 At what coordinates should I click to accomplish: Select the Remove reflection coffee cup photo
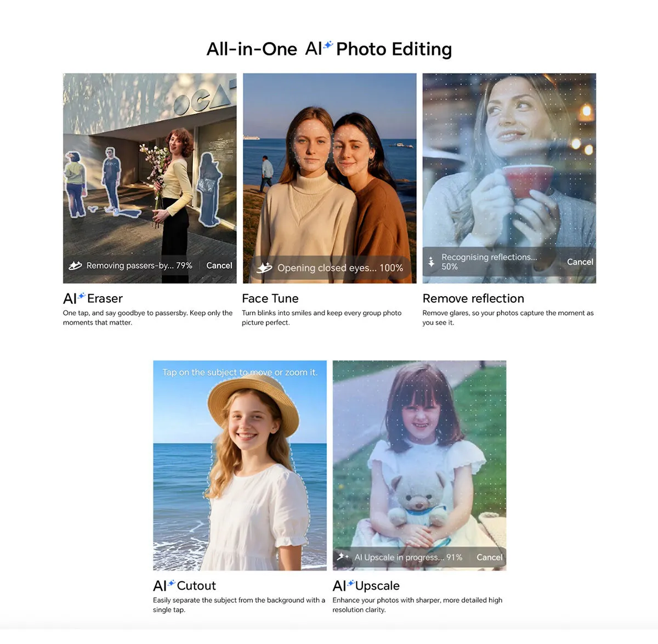pyautogui.click(x=509, y=178)
